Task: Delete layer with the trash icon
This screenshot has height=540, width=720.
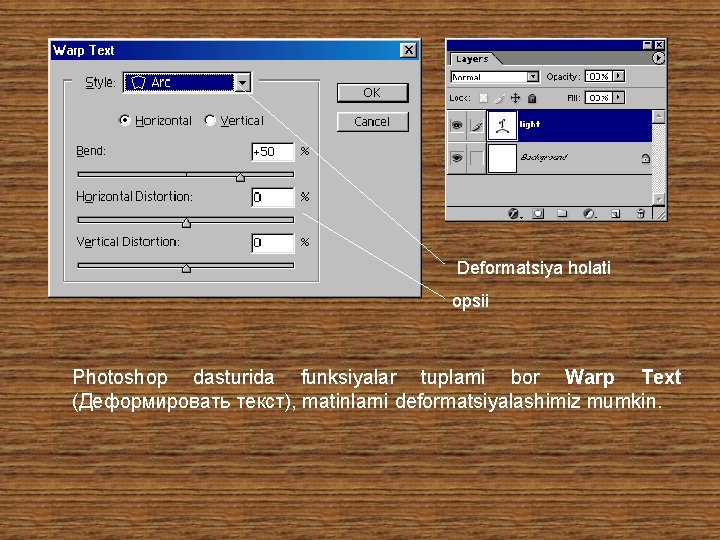Action: point(641,214)
